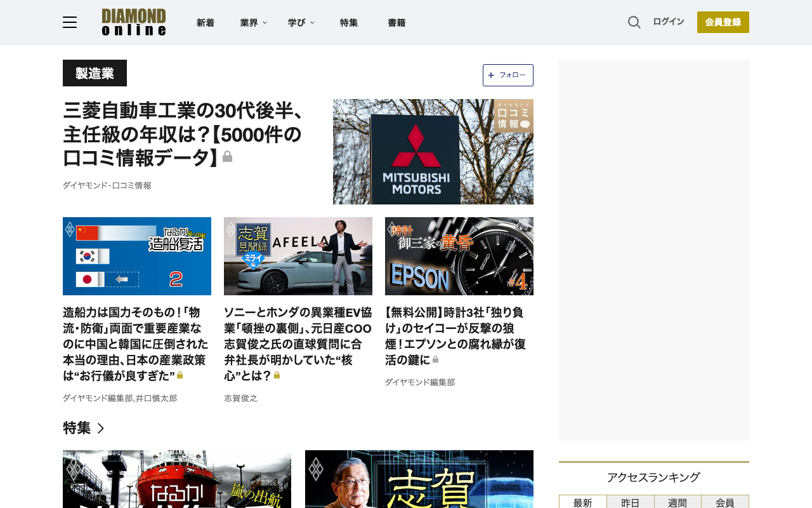The image size is (812, 508).
Task: Open the 造船復活 article thumbnail
Action: [x=137, y=256]
